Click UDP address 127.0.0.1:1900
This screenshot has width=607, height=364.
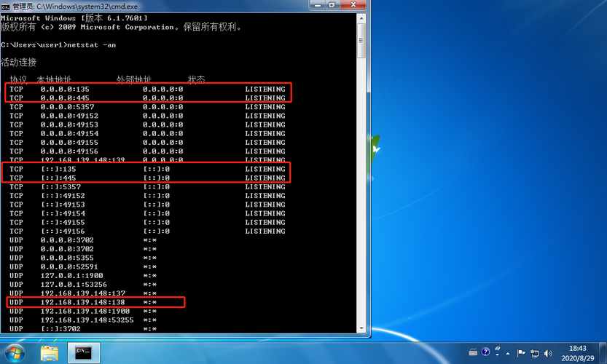click(x=72, y=276)
